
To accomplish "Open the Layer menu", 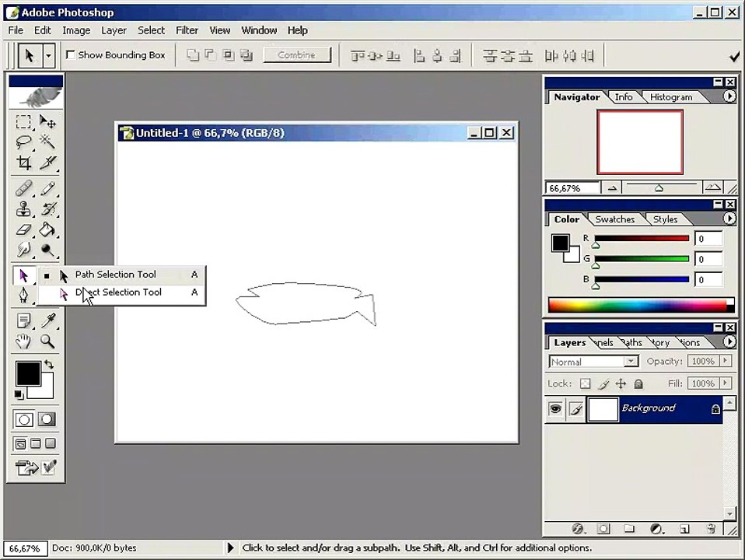I will (x=114, y=30).
